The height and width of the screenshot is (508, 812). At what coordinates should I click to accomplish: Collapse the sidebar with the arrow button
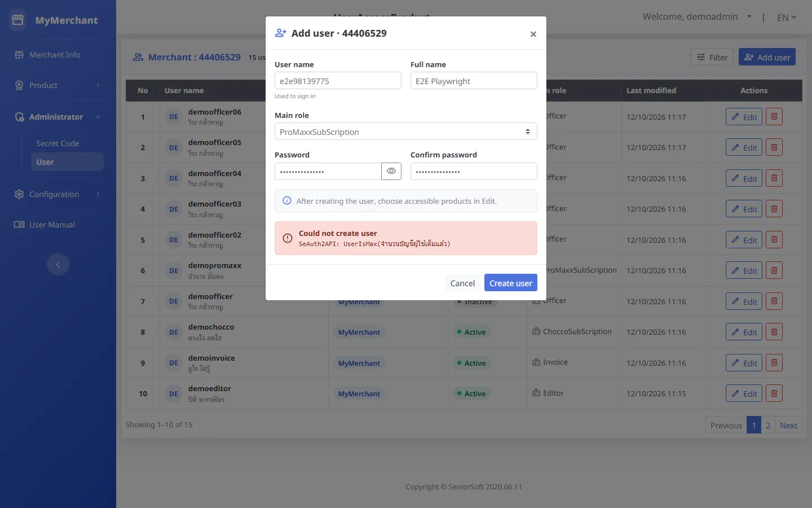point(58,264)
